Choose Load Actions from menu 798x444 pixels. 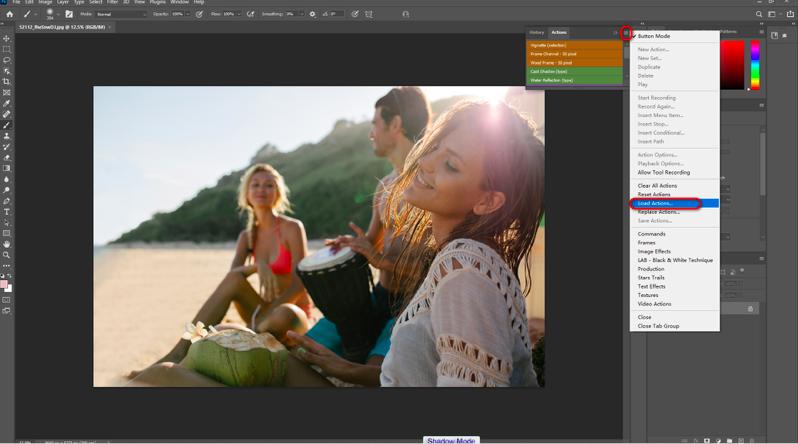coord(674,203)
